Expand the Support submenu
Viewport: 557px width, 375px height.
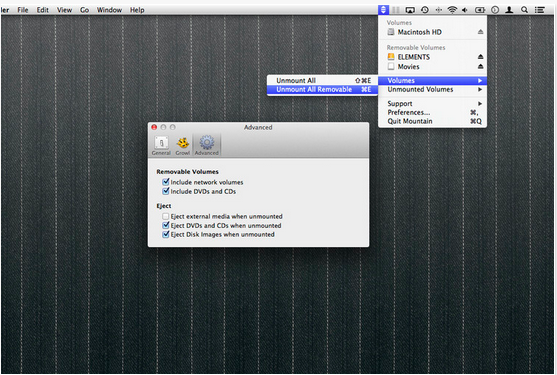[432, 104]
